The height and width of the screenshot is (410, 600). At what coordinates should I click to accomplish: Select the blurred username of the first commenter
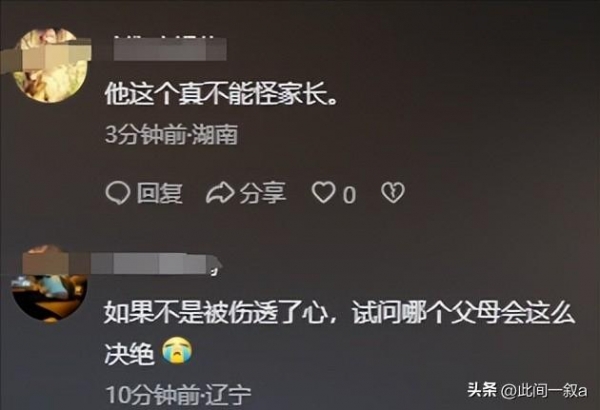coord(170,49)
